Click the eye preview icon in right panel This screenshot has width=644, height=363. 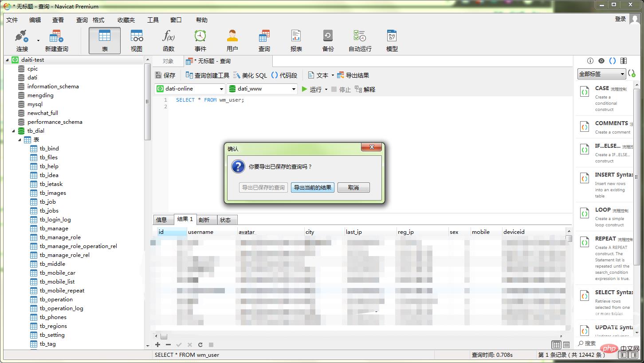pos(601,61)
